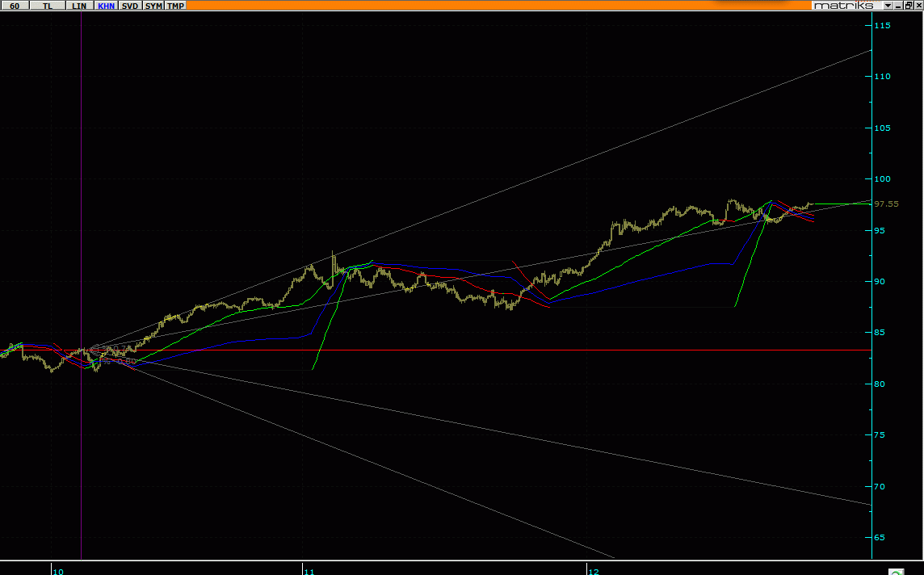Click the month 11 time axis label

pyautogui.click(x=309, y=571)
